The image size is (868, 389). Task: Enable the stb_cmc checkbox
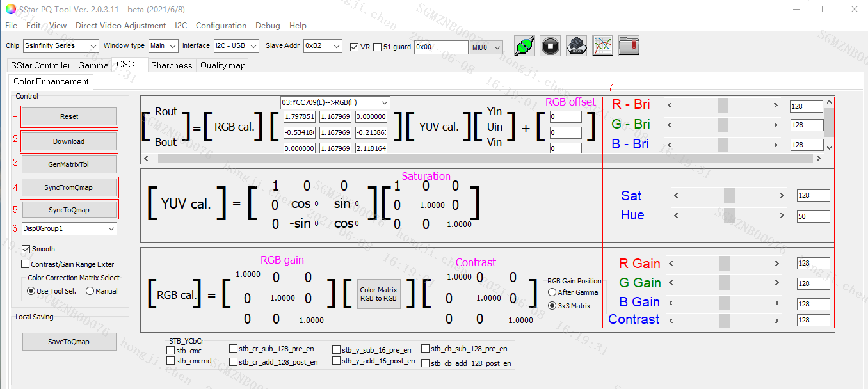click(170, 351)
